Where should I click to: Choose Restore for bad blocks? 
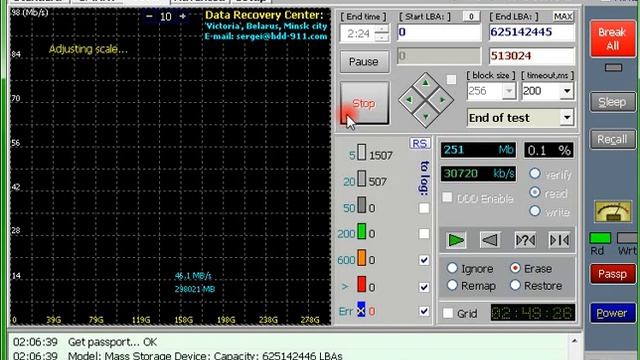click(515, 285)
